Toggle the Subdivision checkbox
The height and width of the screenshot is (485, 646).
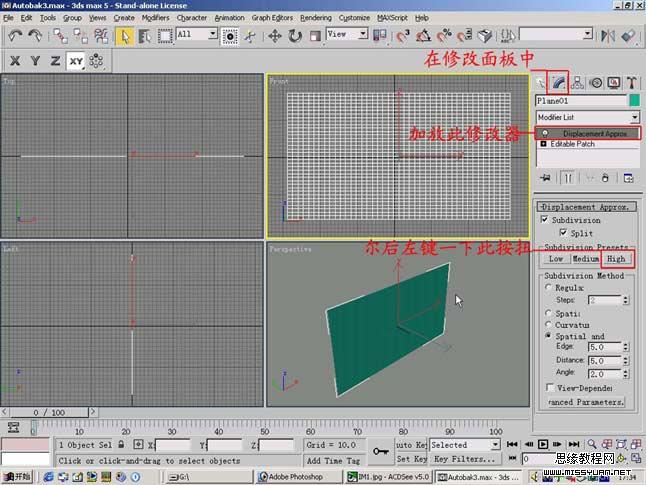click(544, 220)
